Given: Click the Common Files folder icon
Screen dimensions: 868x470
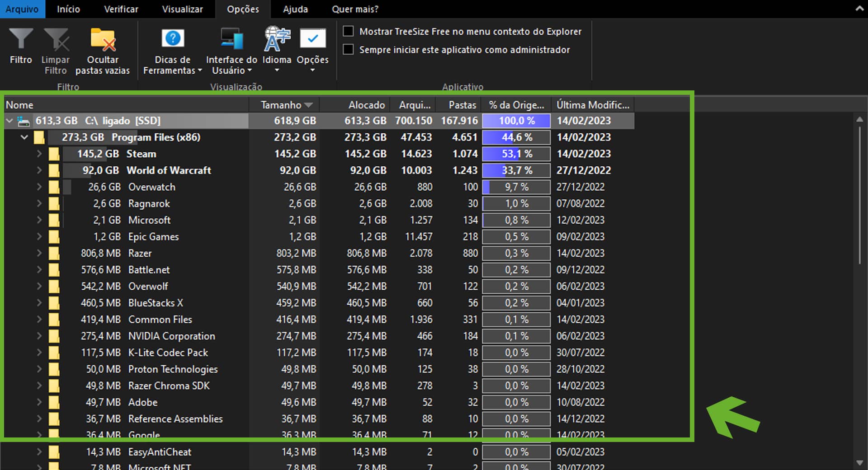Looking at the screenshot, I should pyautogui.click(x=54, y=320).
